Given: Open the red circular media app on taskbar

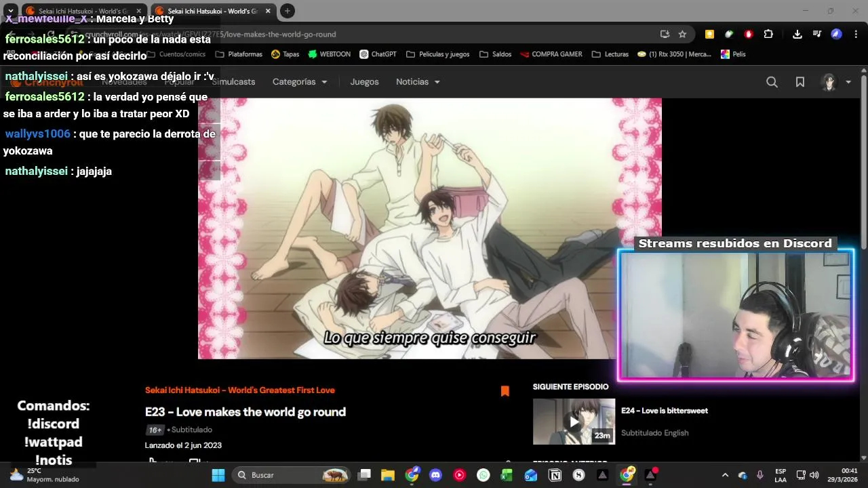Looking at the screenshot, I should (459, 475).
